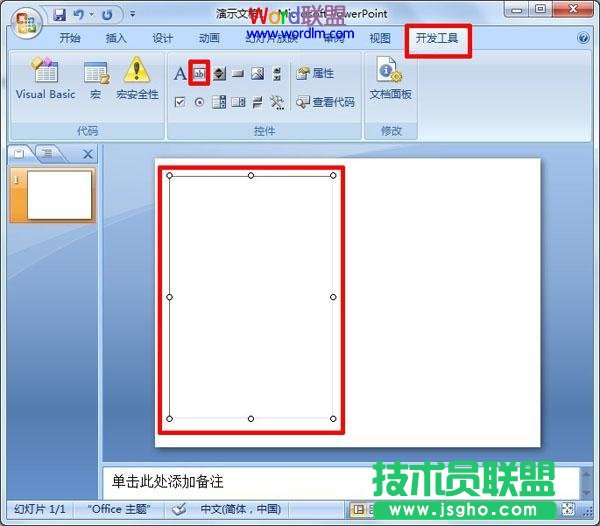Select the Command Button control icon
Screen dimensions: 600x526
238,73
